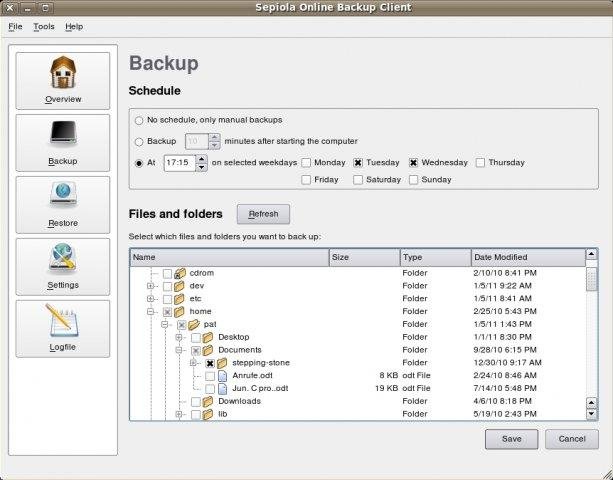Image resolution: width=613 pixels, height=480 pixels.
Task: Click the scrollbar up arrow at top
Action: 591,254
